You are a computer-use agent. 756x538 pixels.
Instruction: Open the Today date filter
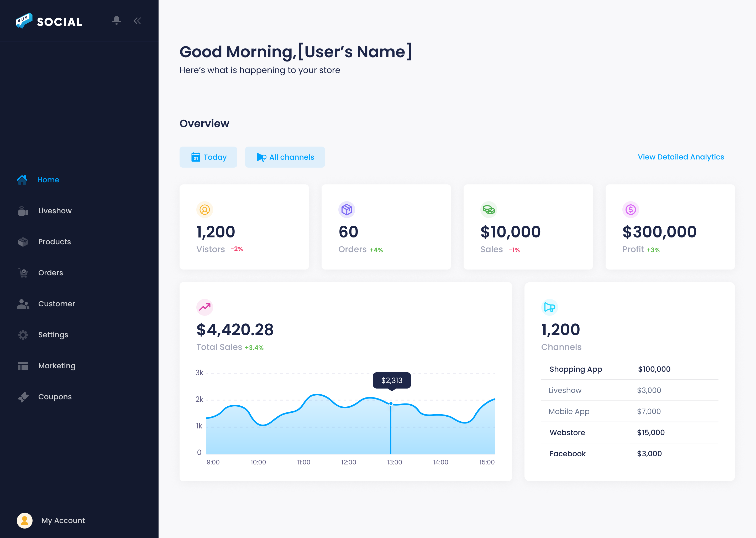208,157
